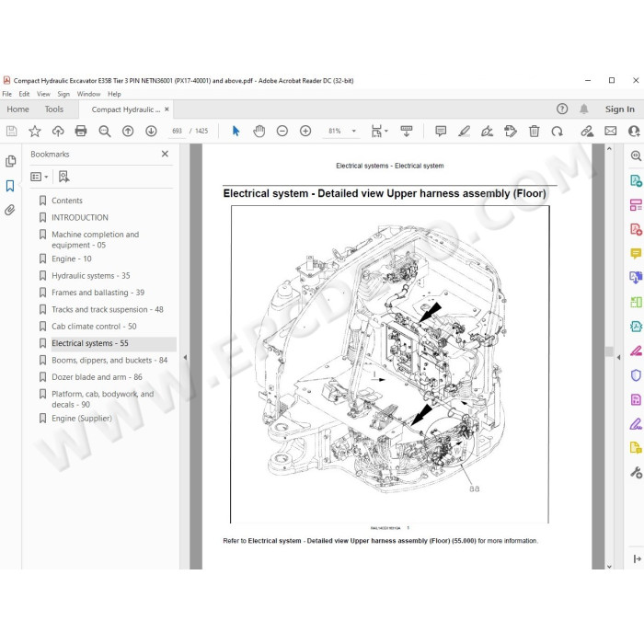Open the File menu
The height and width of the screenshot is (644, 644).
(x=7, y=94)
